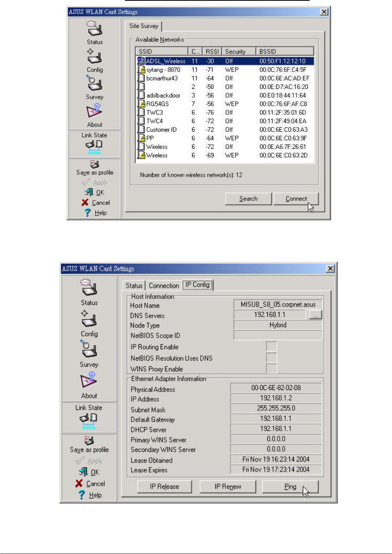Toggle WINS Proxy Enable checkbox
The height and width of the screenshot is (554, 392).
point(272,369)
